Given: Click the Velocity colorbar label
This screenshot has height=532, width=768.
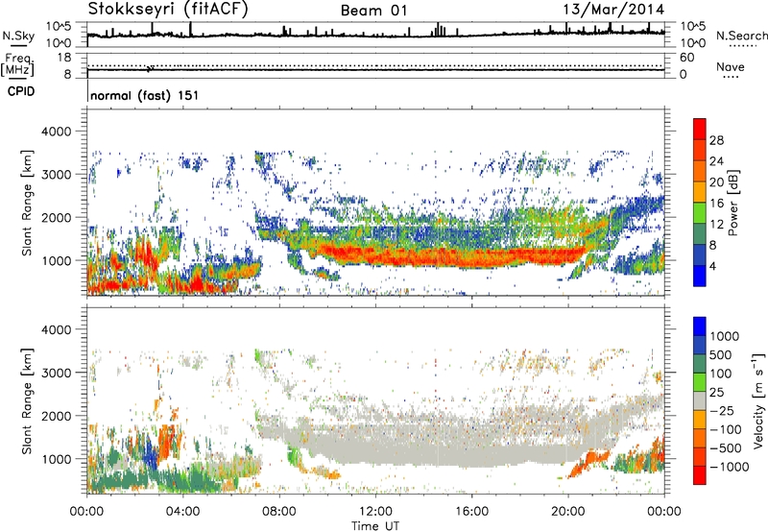Looking at the screenshot, I should pos(758,400).
